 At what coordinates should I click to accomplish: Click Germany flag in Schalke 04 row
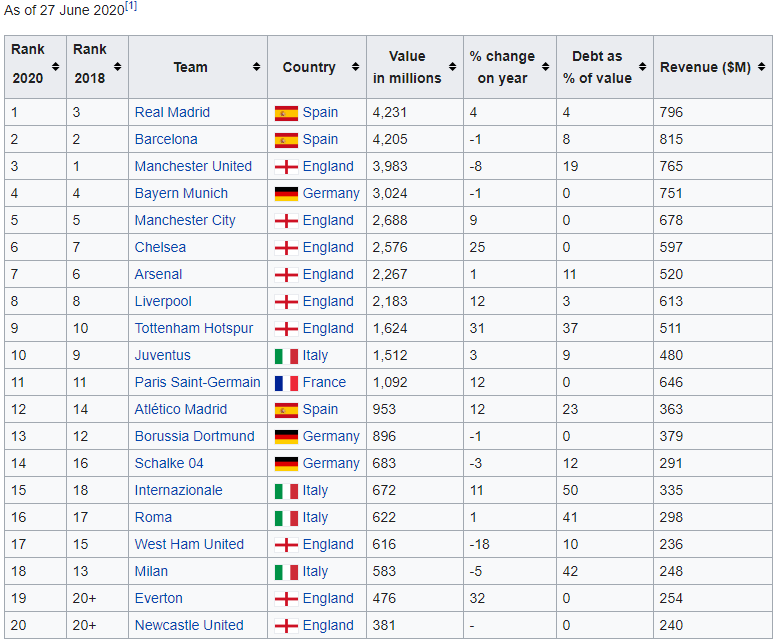(286, 464)
